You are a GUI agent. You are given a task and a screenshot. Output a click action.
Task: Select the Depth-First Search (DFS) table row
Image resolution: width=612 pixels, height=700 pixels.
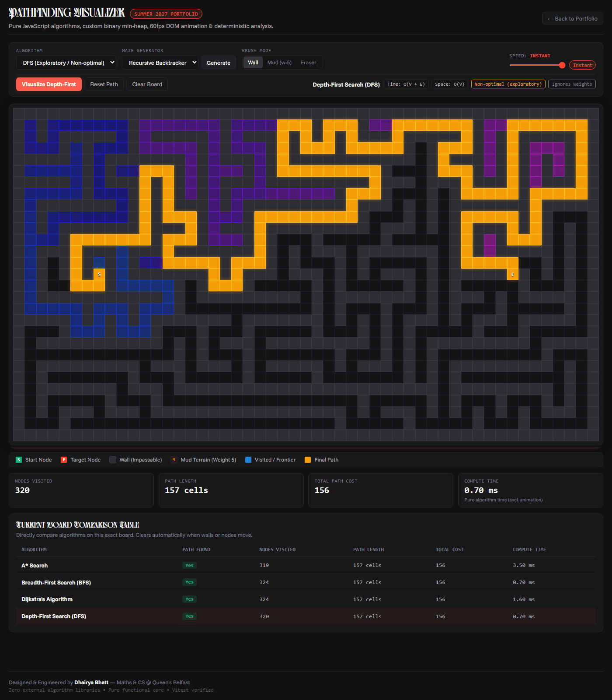[x=306, y=616]
